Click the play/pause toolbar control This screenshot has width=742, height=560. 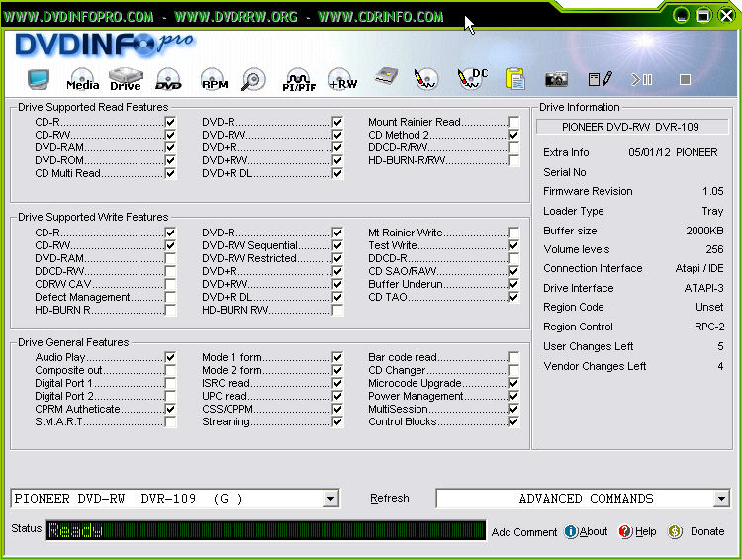coord(642,79)
